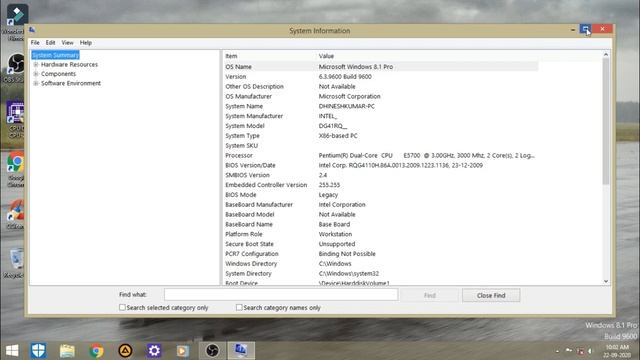Select Version 6.3.9600 Build 9600 row
Screen dimensions: 640x360
pyautogui.click(x=381, y=77)
